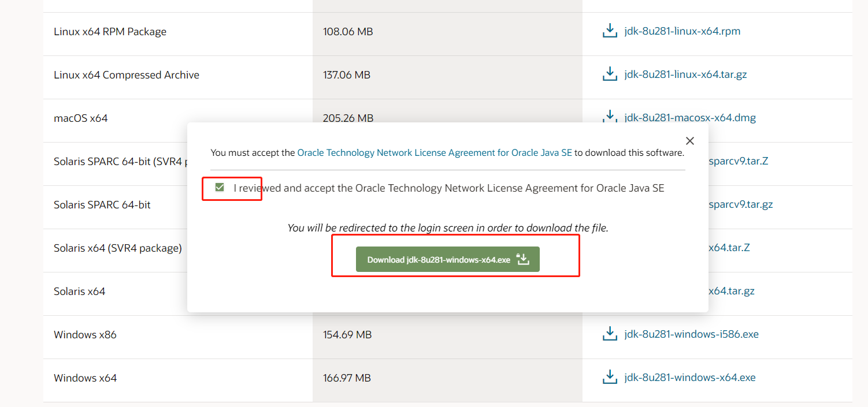Click the macOS x64 row label
868x407 pixels.
[80, 118]
